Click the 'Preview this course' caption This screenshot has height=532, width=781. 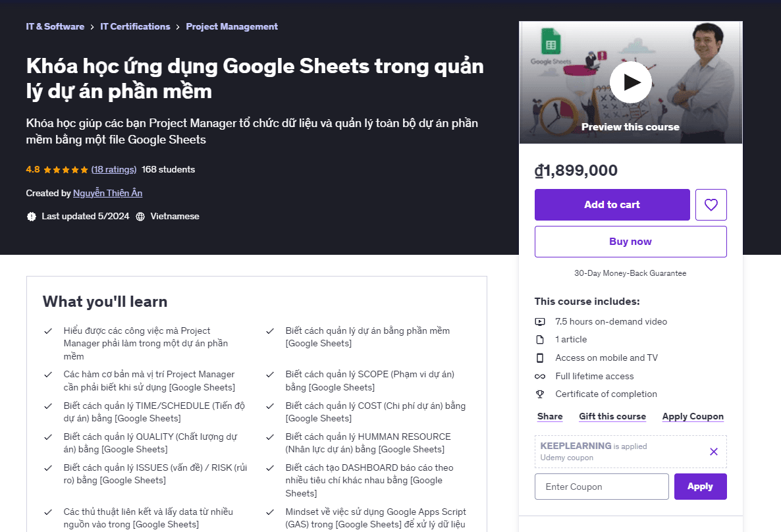coord(630,127)
